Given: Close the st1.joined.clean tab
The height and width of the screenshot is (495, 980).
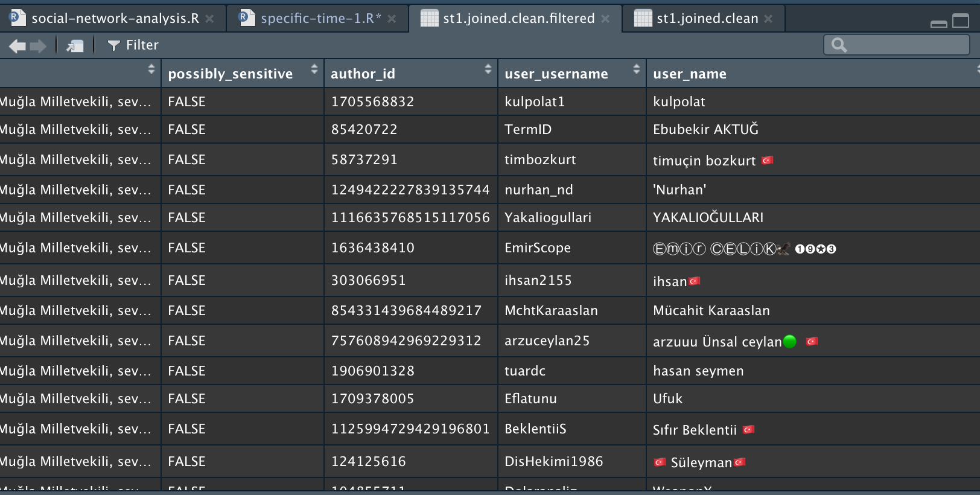Looking at the screenshot, I should coord(768,19).
